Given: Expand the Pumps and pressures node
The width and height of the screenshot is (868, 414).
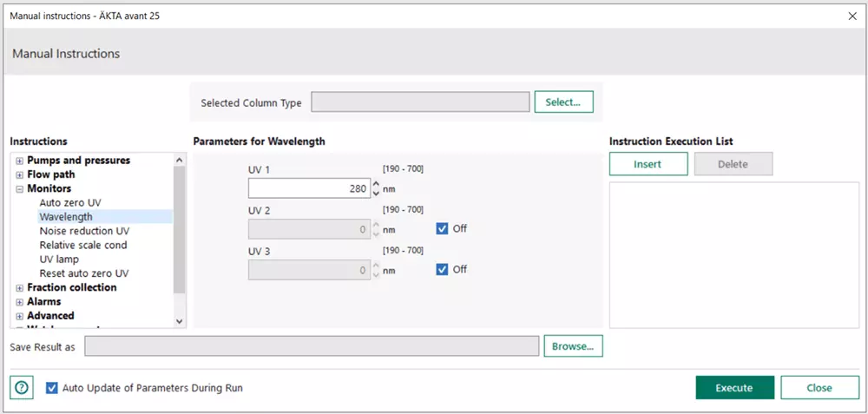Looking at the screenshot, I should click(19, 161).
